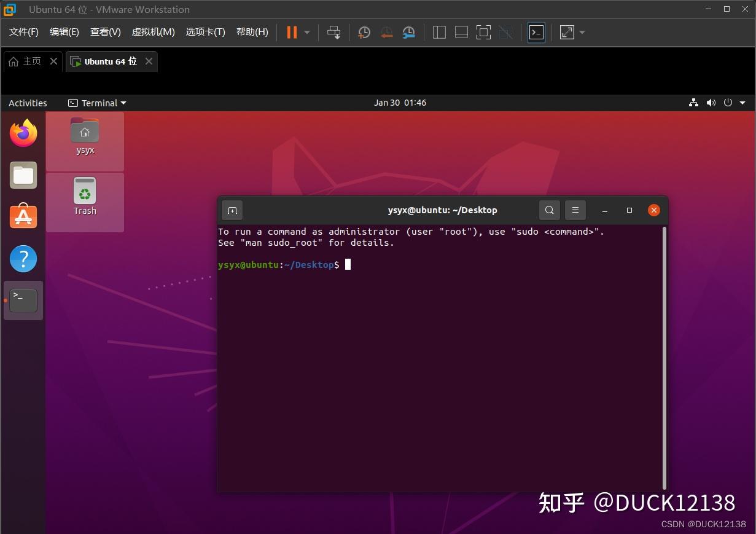This screenshot has height=534, width=756.
Task: Suspend the virtual machine using pause icon
Action: 290,32
